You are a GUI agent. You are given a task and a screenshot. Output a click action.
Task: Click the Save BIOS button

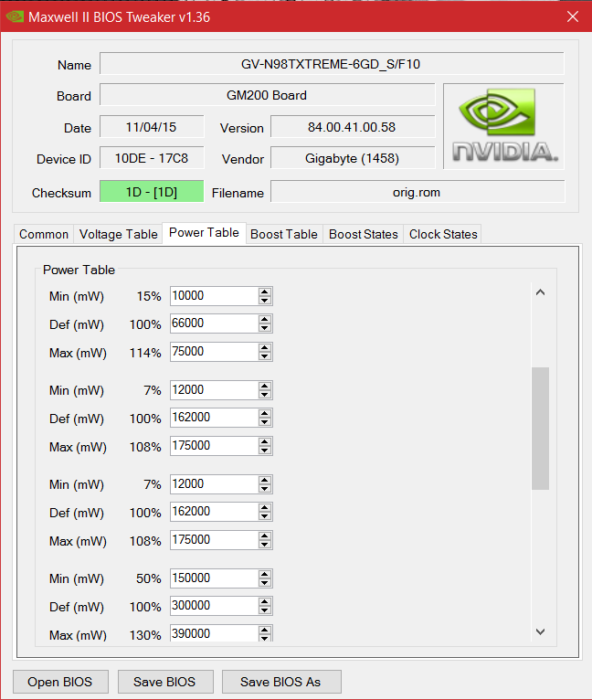coord(164,682)
